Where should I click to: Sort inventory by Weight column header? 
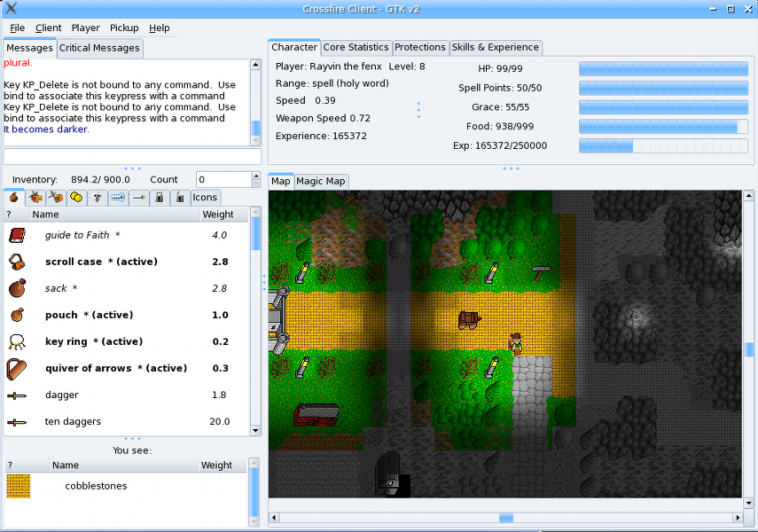click(218, 215)
